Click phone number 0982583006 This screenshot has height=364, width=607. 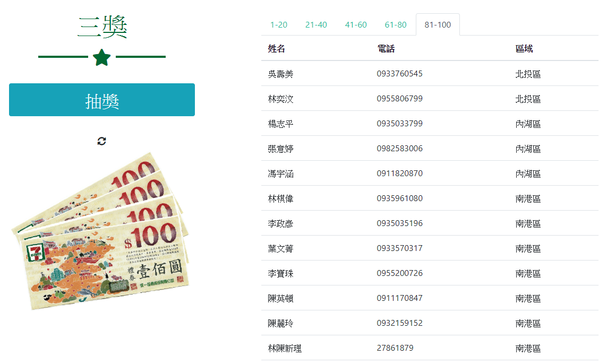pyautogui.click(x=399, y=149)
